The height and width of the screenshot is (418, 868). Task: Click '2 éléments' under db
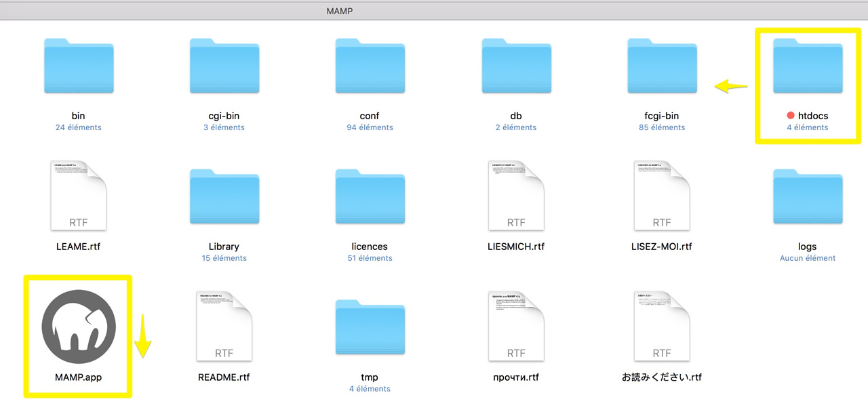tap(516, 127)
